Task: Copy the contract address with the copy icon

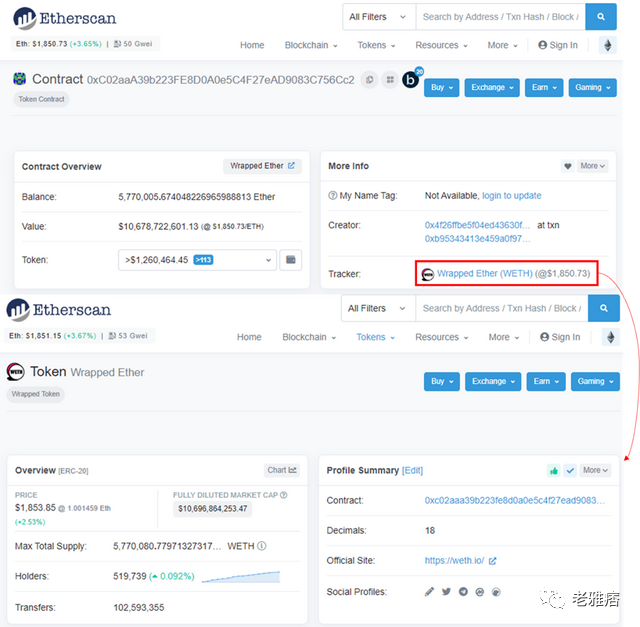Action: 369,80
